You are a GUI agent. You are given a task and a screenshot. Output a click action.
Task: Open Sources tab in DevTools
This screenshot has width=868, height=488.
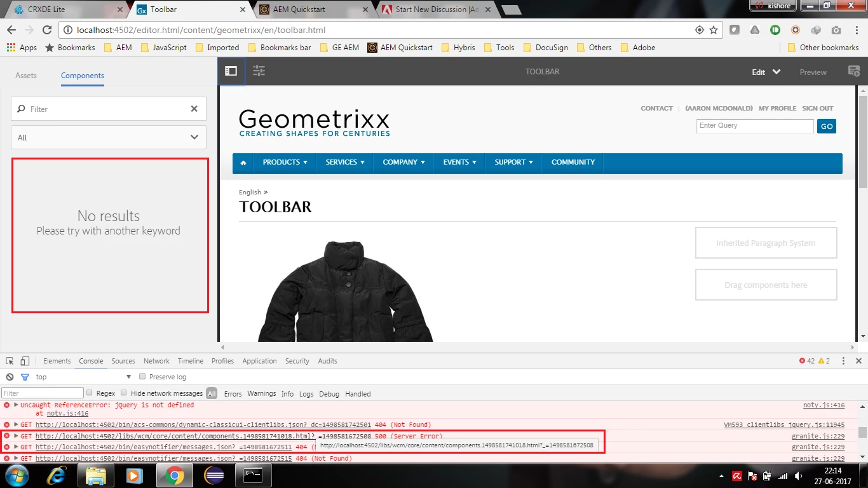123,361
